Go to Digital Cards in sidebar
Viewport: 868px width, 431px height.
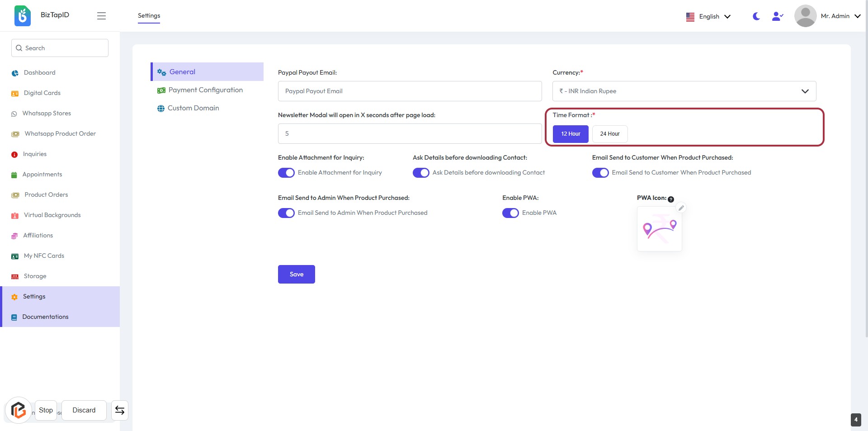(x=42, y=93)
